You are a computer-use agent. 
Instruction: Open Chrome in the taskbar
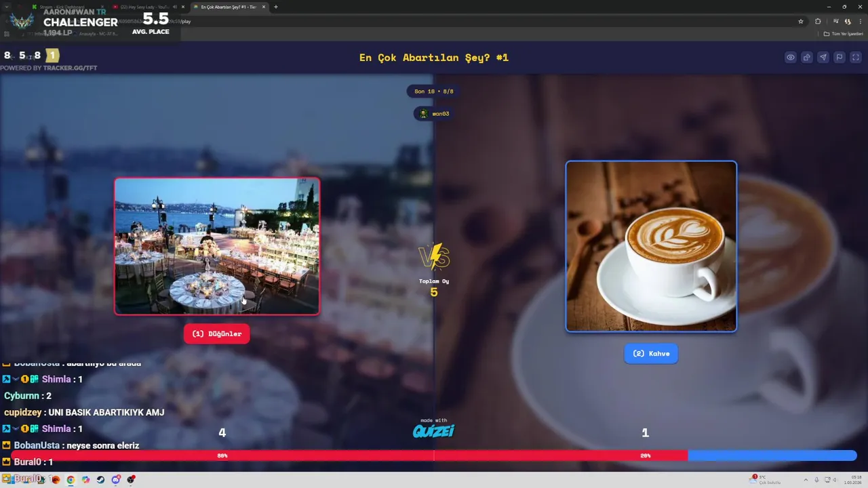(x=71, y=480)
